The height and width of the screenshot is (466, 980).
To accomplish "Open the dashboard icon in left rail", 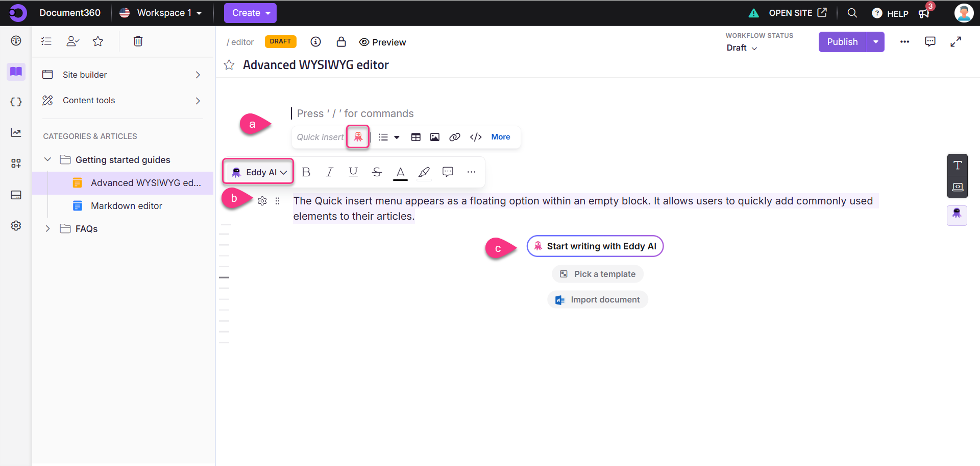I will coord(16,41).
